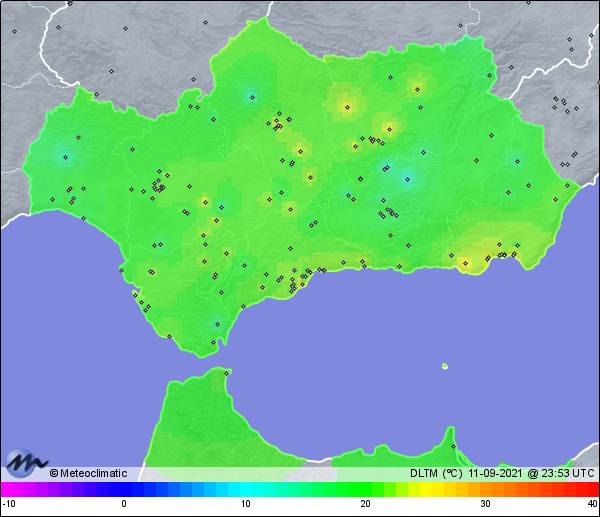Click the 11-09-2021 date text
The width and height of the screenshot is (600, 517).
click(x=495, y=473)
